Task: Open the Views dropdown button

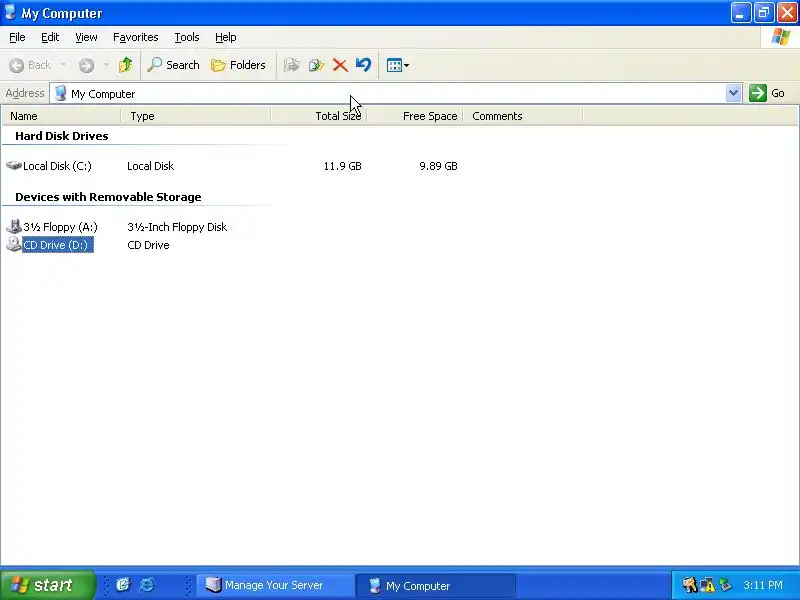Action: pyautogui.click(x=397, y=65)
